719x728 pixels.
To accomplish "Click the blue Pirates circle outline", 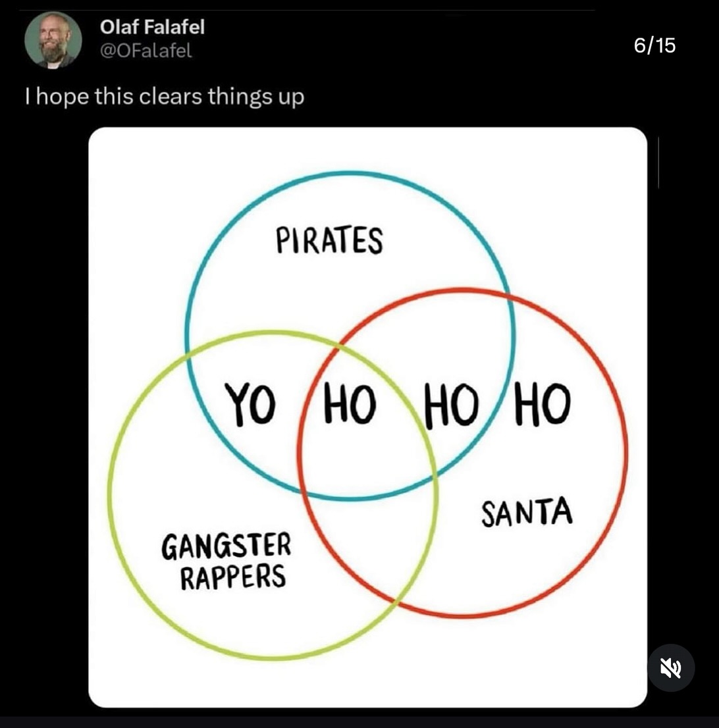I will tap(350, 173).
